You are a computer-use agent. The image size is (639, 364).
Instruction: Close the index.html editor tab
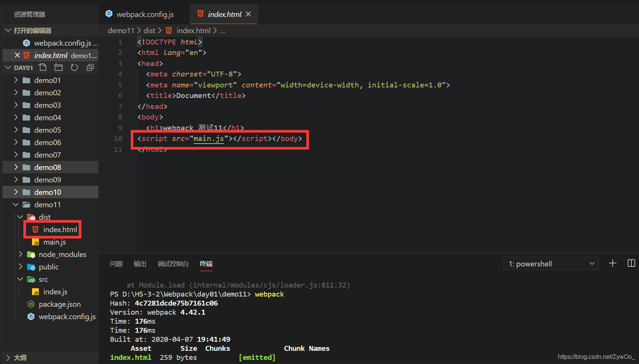pyautogui.click(x=248, y=14)
